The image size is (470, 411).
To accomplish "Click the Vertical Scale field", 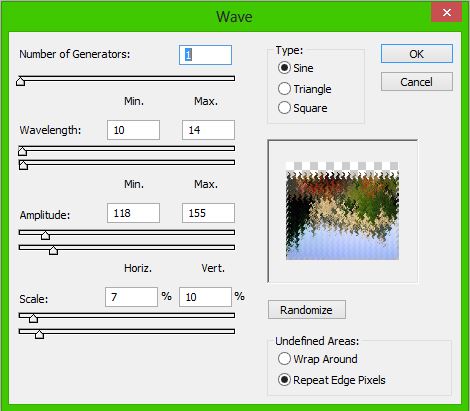I will pyautogui.click(x=205, y=297).
